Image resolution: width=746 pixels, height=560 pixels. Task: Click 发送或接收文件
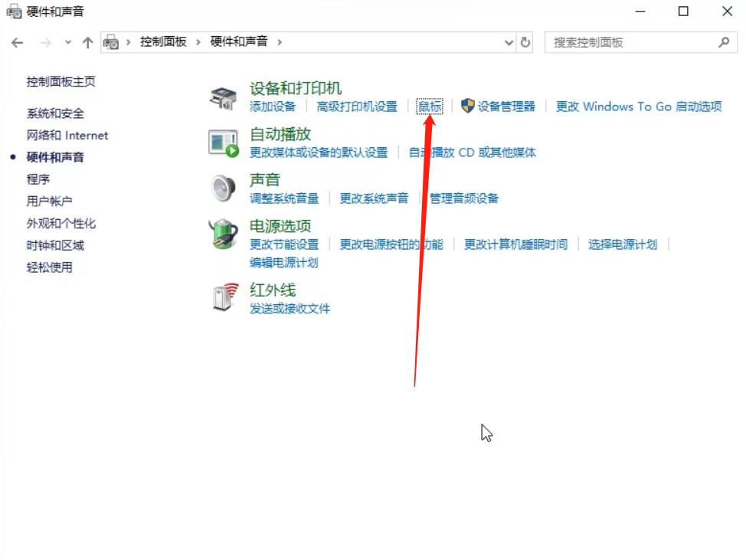[290, 309]
